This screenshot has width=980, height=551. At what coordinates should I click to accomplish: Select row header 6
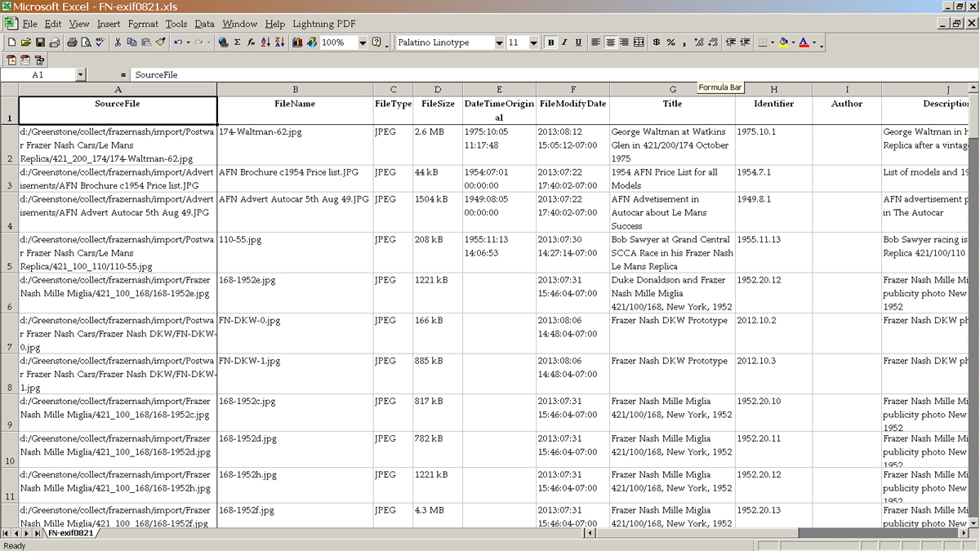pos(9,293)
